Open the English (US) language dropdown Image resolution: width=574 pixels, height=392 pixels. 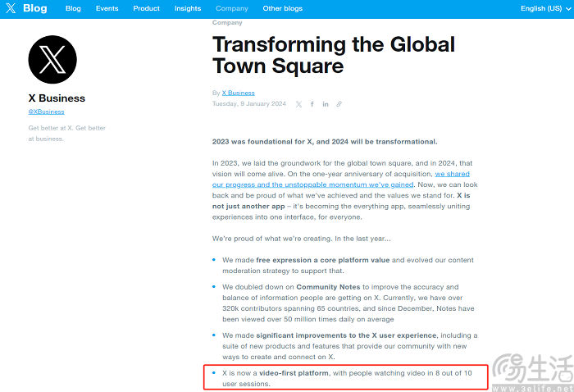click(544, 8)
